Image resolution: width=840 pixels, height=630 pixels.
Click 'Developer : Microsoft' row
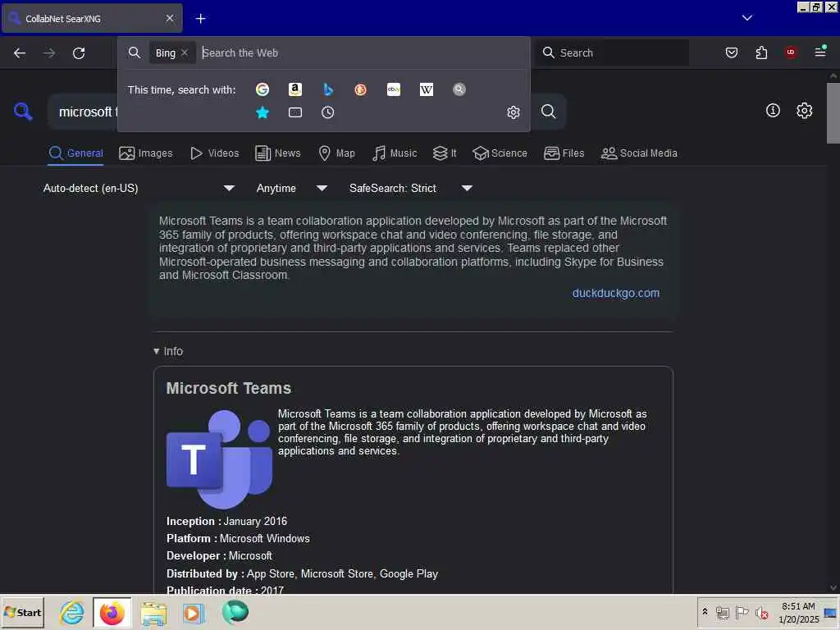click(219, 556)
